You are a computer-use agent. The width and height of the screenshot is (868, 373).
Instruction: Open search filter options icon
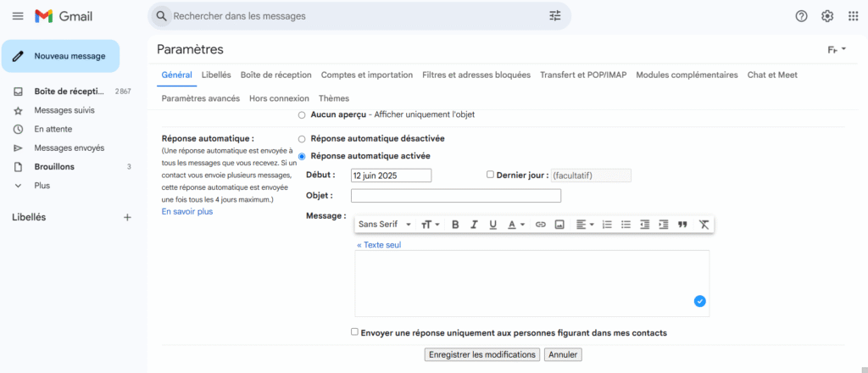coord(555,16)
